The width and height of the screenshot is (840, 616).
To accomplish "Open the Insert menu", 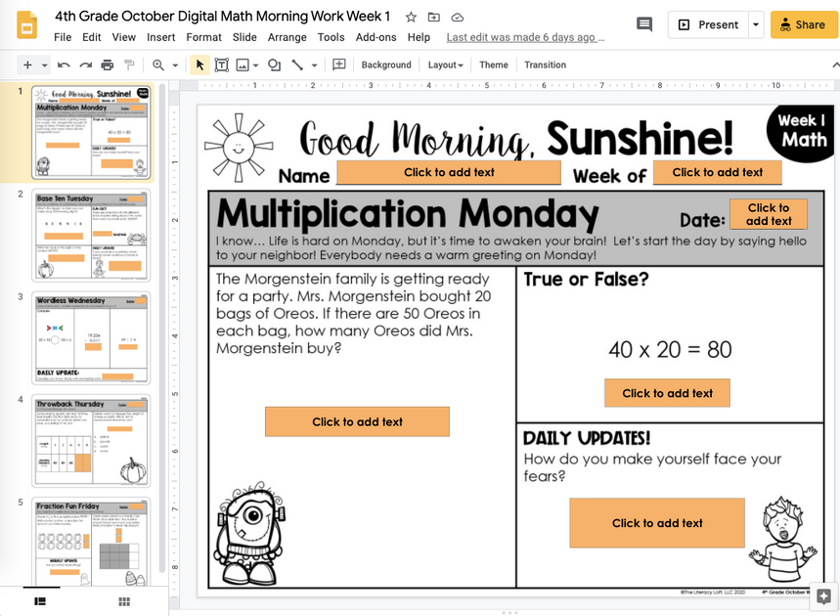I will 162,37.
